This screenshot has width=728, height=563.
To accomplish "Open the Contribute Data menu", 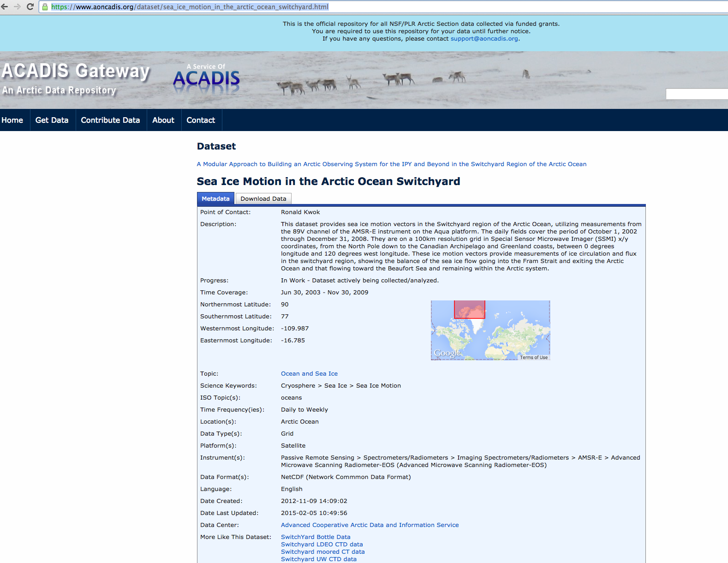I will (110, 120).
